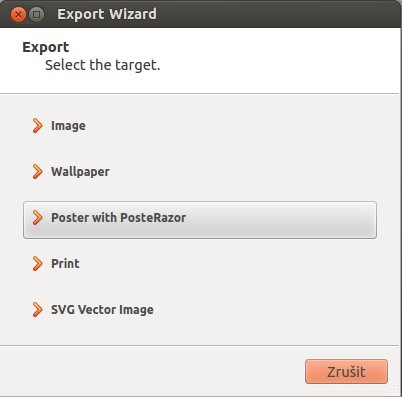Image resolution: width=402 pixels, height=397 pixels.
Task: Pick SVG Vector Image export
Action: (200, 310)
